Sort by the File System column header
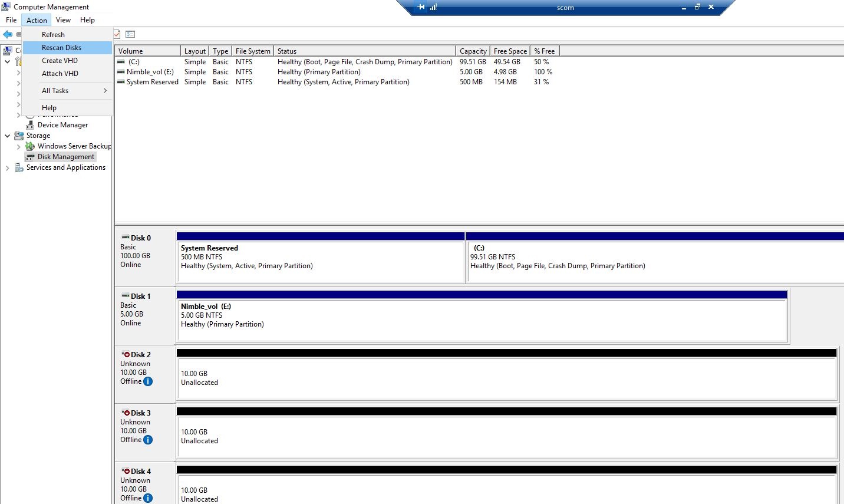This screenshot has height=504, width=844. pyautogui.click(x=253, y=51)
